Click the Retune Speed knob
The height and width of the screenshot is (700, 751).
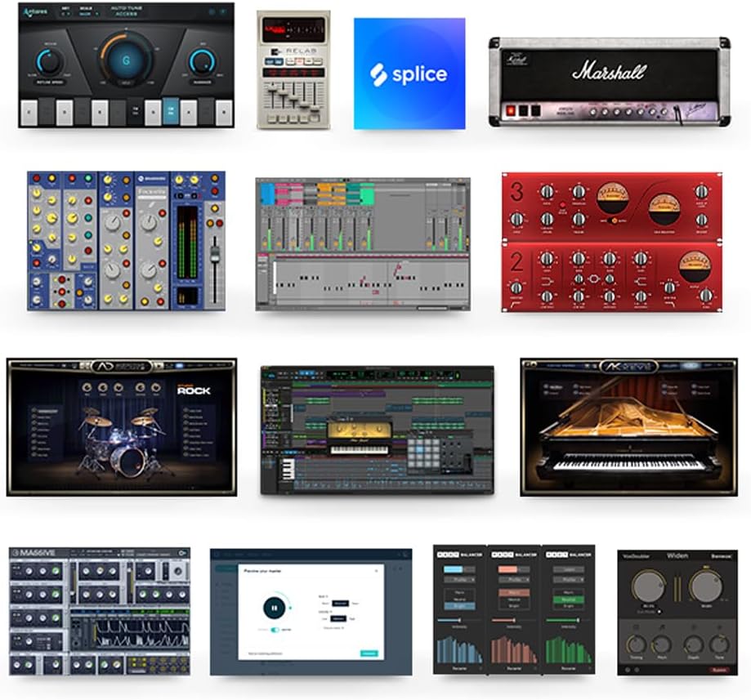(x=48, y=62)
